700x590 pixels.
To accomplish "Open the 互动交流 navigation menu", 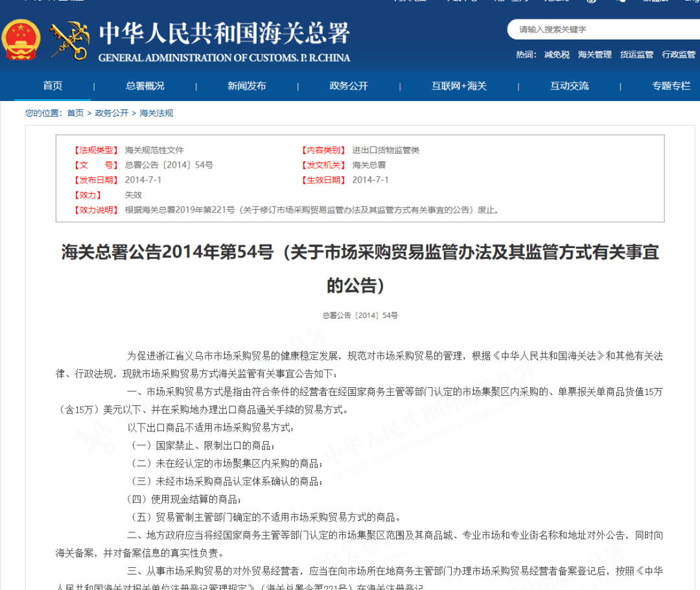I will click(x=569, y=85).
